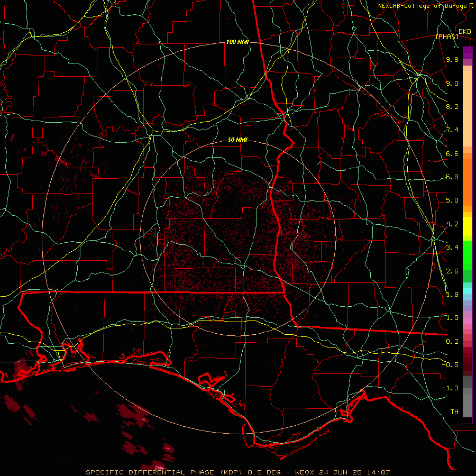This screenshot has height=476, width=476.
Task: Click the 3.4 scale value
Action: [x=452, y=248]
